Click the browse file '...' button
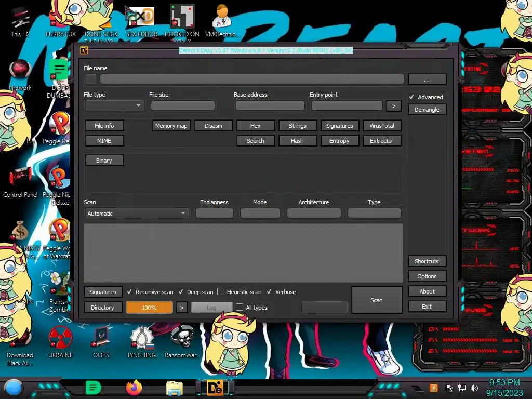532x399 pixels. click(427, 79)
